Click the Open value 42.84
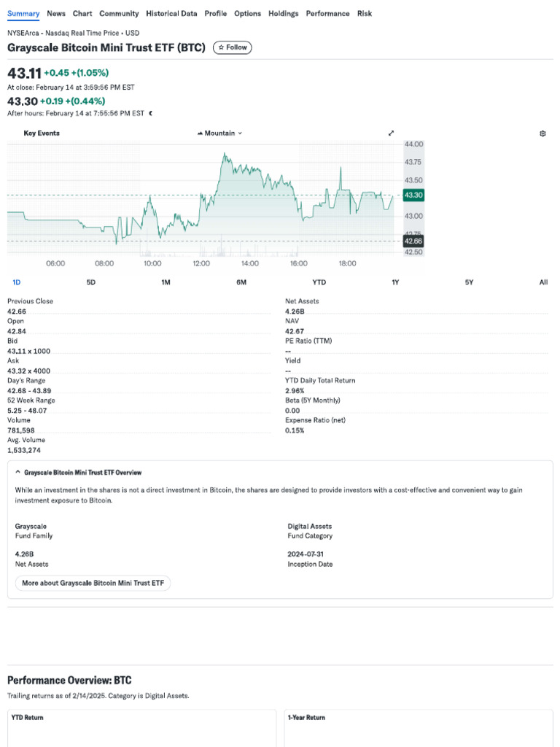This screenshot has width=560, height=747. pyautogui.click(x=17, y=332)
